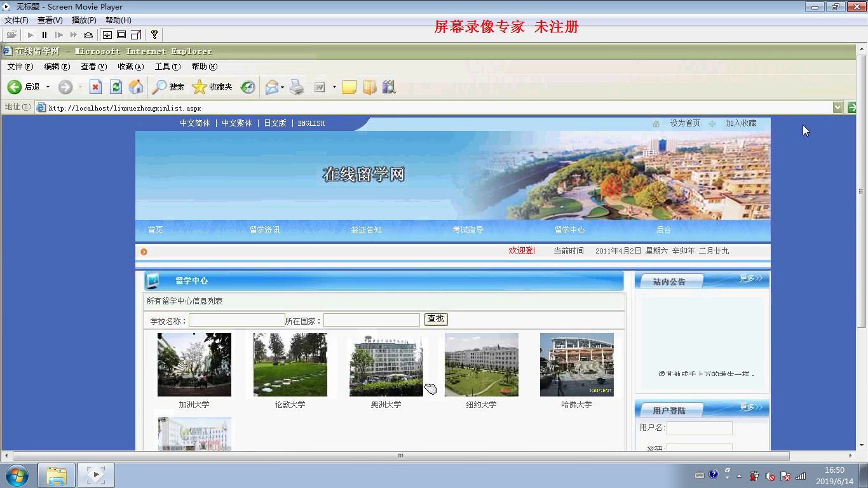
Task: Click the book with magnifier research icon
Action: [x=389, y=87]
